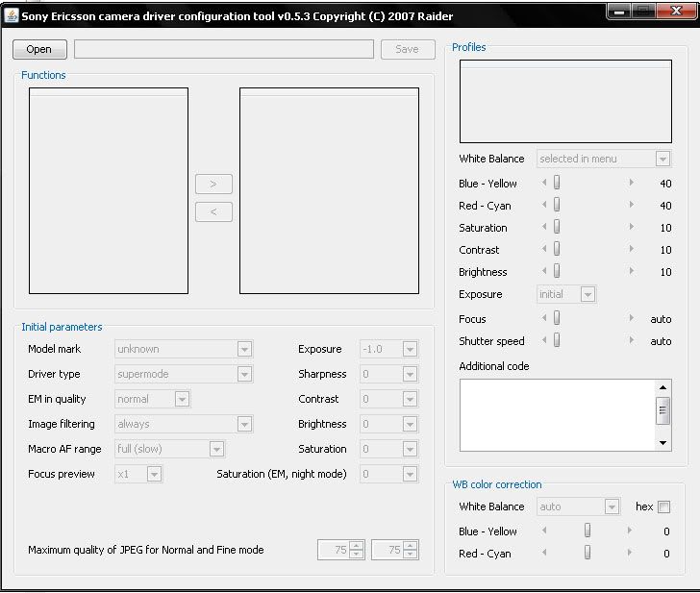Click the Profiles Blue - Yellow slider handle
Viewport: 700px width, 593px height.
tap(557, 182)
